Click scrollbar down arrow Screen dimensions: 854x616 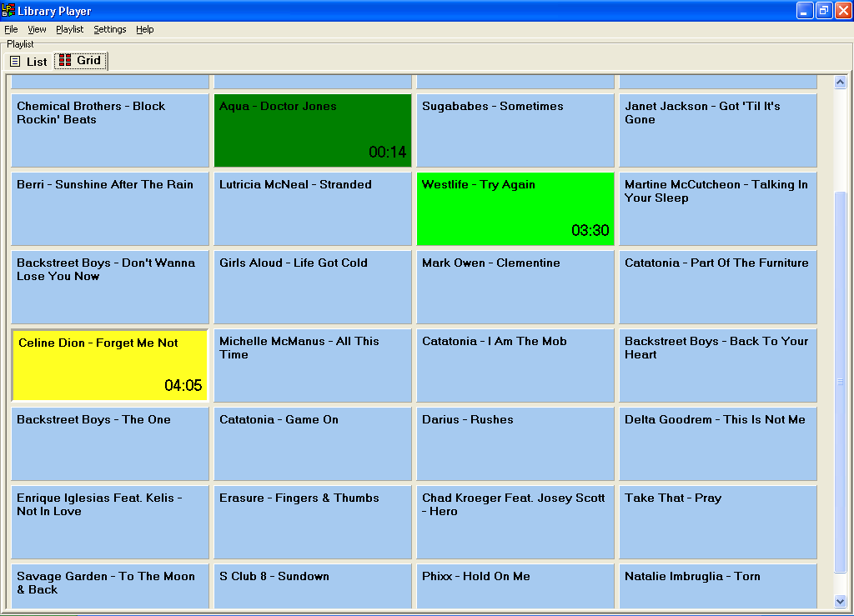pos(840,601)
